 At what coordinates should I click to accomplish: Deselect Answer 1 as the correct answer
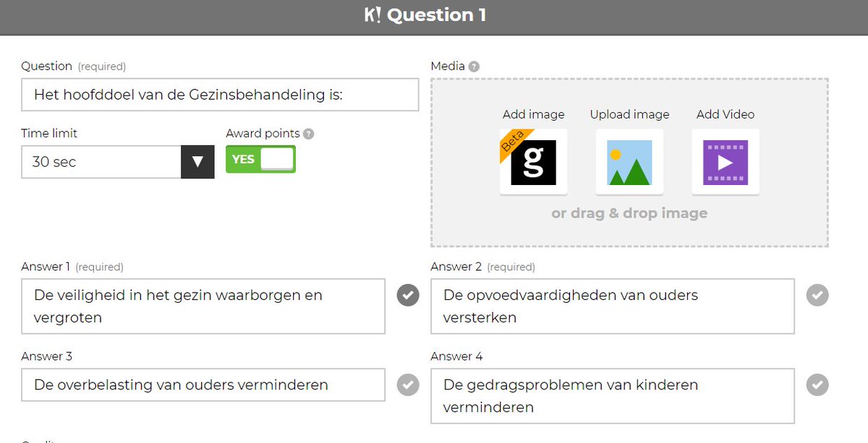pos(407,295)
